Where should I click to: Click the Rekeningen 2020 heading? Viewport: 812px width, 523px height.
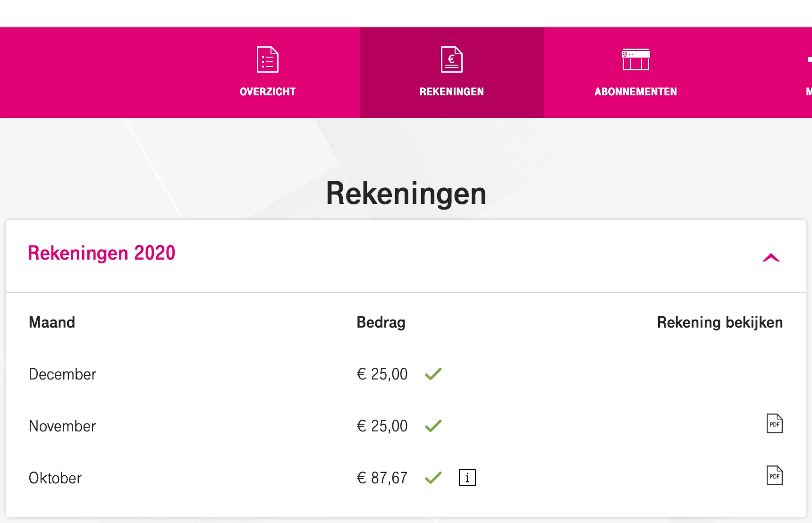click(101, 253)
